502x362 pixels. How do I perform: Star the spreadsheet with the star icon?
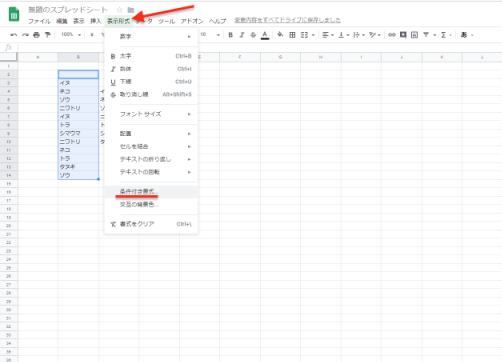point(120,10)
